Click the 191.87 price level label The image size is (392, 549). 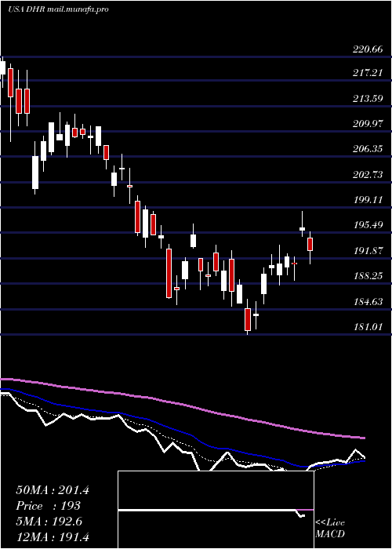[368, 251]
